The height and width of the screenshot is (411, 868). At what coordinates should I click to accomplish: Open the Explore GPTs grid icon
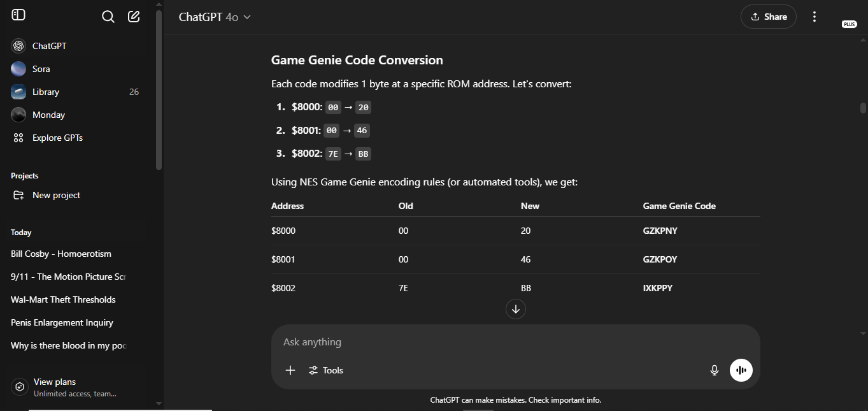pyautogui.click(x=18, y=138)
